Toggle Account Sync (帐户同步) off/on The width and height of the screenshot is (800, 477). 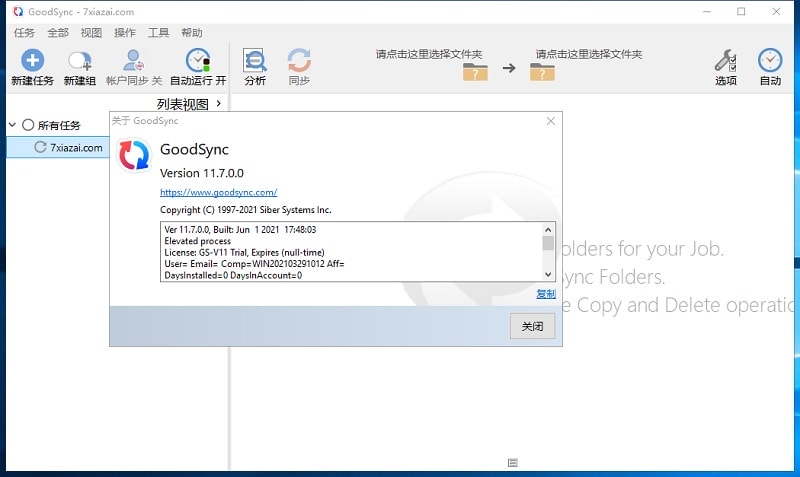(134, 61)
